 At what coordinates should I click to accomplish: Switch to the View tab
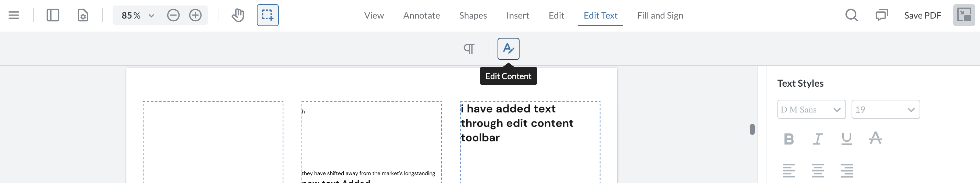click(x=374, y=15)
